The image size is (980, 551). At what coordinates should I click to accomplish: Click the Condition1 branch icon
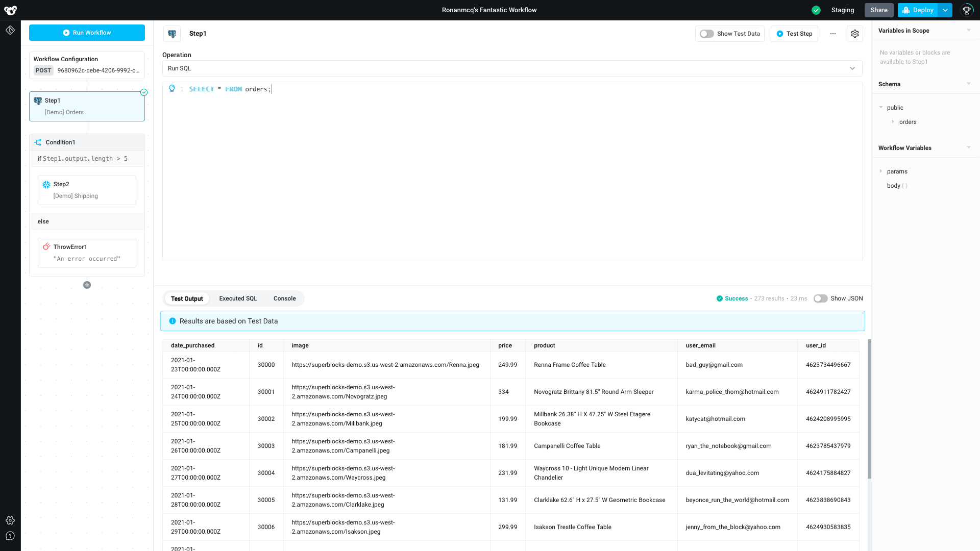pos(38,142)
